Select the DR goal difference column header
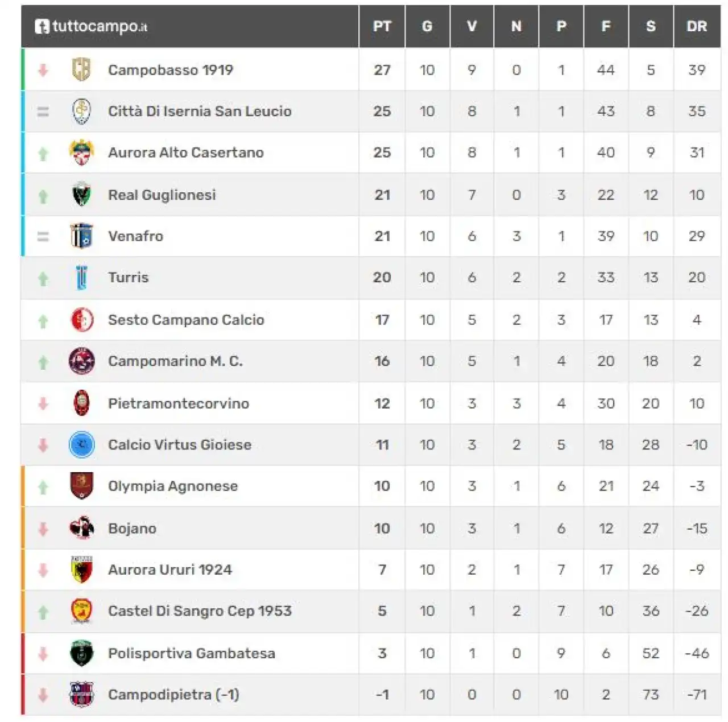The height and width of the screenshot is (722, 728). click(697, 26)
